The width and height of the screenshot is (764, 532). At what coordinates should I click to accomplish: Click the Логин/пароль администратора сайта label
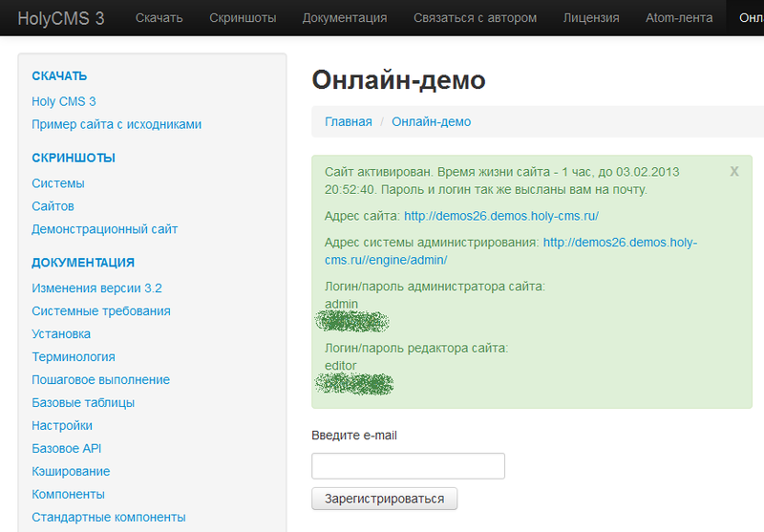point(435,287)
